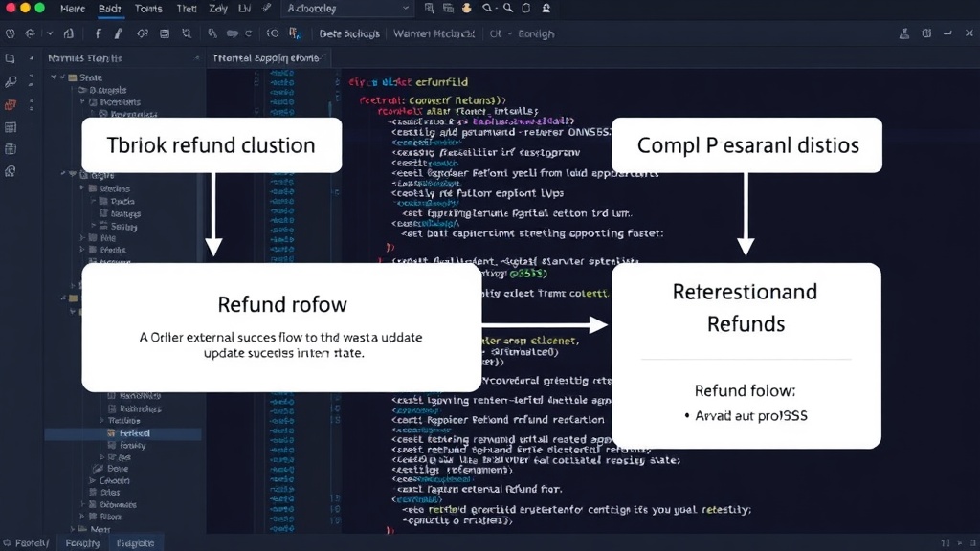Viewport: 980px width, 551px height.
Task: Click the document icon right of the combo box
Action: coord(429,8)
